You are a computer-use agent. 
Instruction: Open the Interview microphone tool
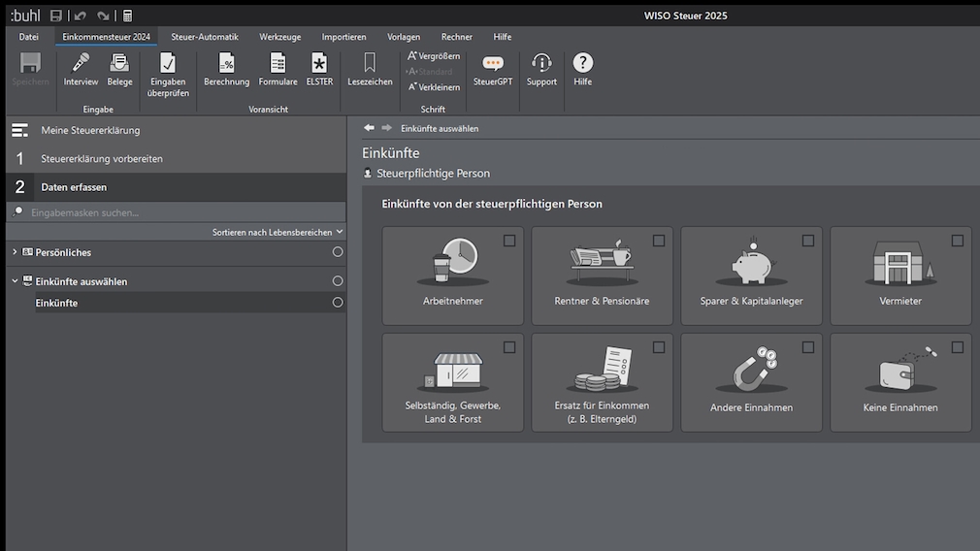tap(81, 69)
